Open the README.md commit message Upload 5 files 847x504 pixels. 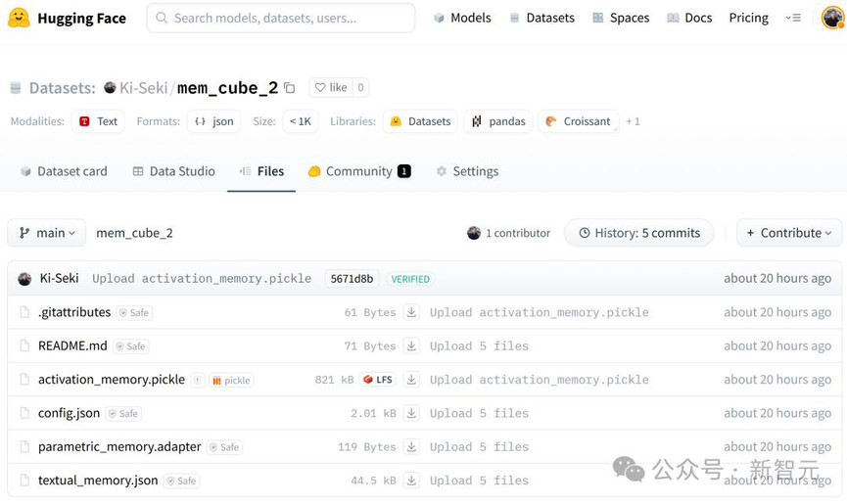[x=479, y=345]
